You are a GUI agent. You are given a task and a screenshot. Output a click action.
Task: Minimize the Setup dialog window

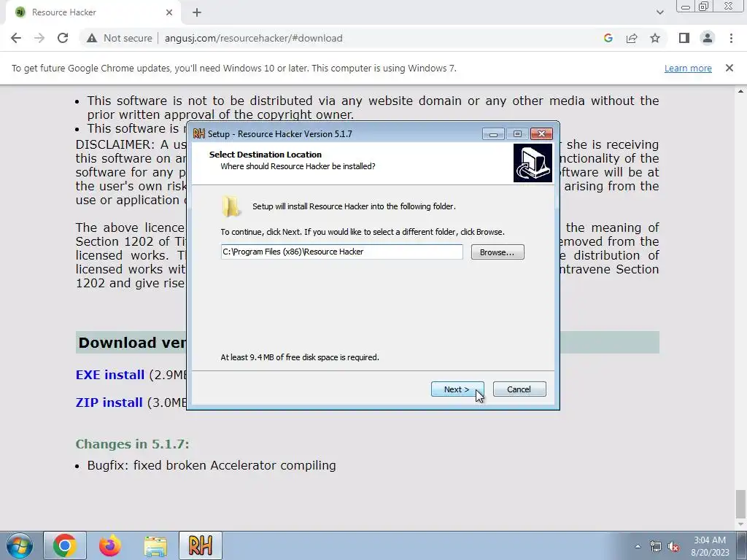493,134
